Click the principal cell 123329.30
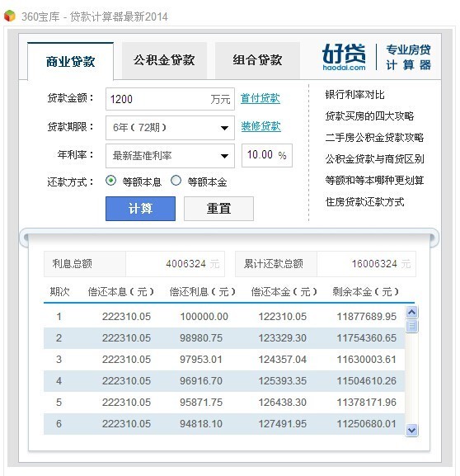The width and height of the screenshot is (460, 476). [x=282, y=338]
